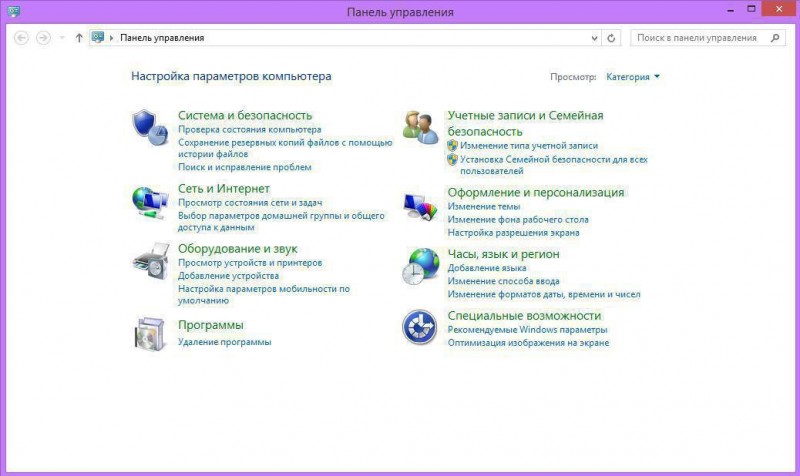This screenshot has width=800, height=476.
Task: Open Часы, язык и регион category
Action: pyautogui.click(x=504, y=254)
